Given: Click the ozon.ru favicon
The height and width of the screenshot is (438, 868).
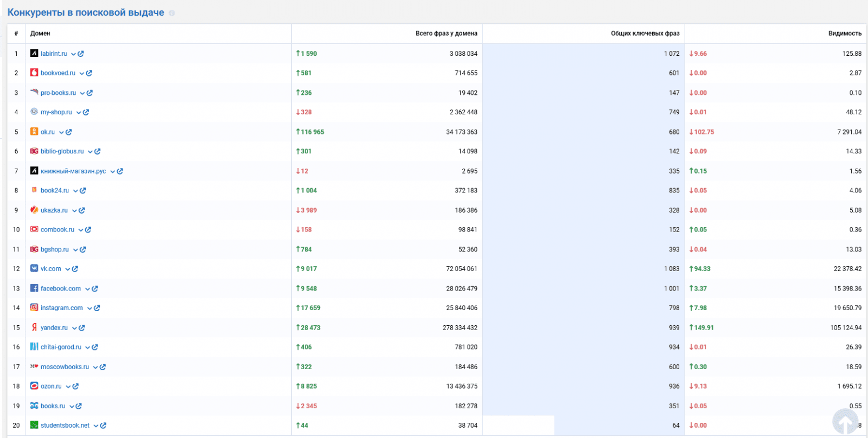Looking at the screenshot, I should (34, 386).
